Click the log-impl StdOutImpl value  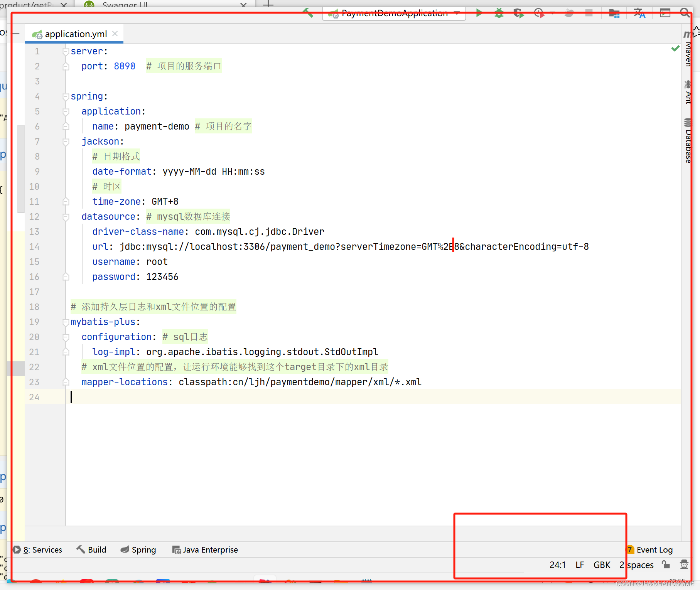tap(262, 352)
